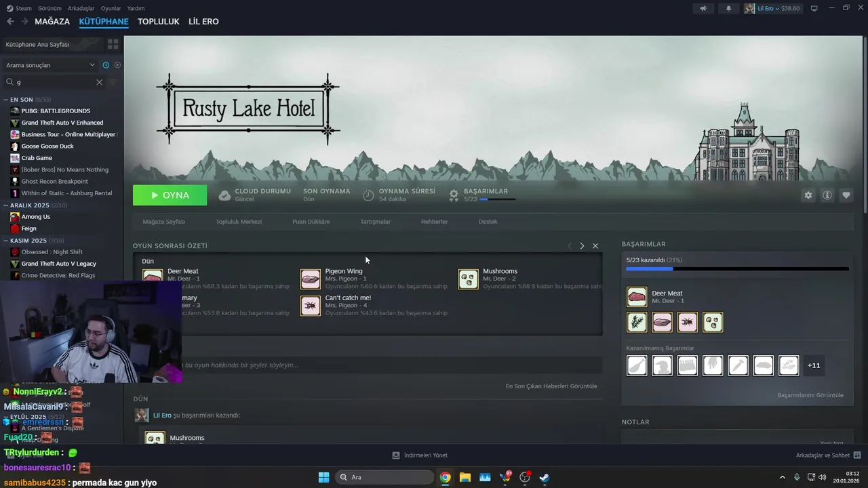Launch the game with green OYNA button
Screen dimensions: 868x488
pos(170,195)
